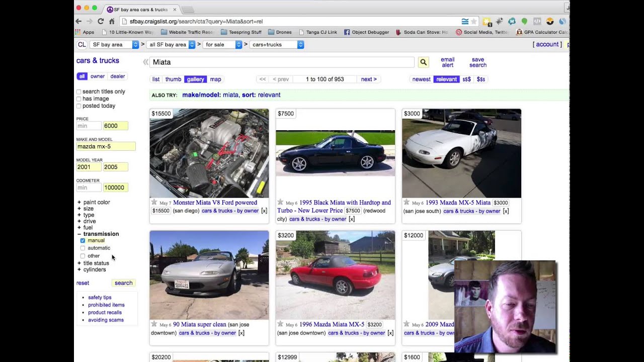Filter listings by dealer
This screenshot has width=644, height=362.
pos(118,76)
